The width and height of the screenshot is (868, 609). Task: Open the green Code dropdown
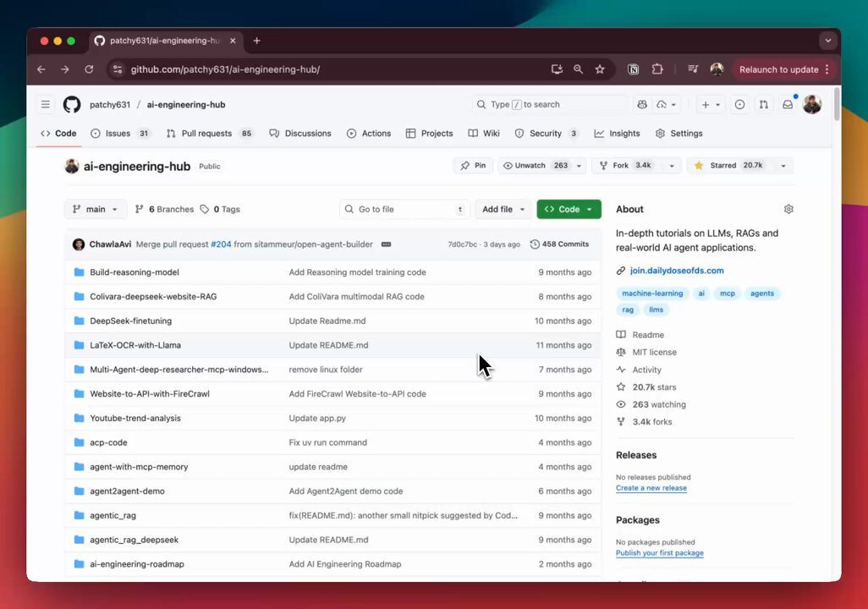(x=569, y=209)
